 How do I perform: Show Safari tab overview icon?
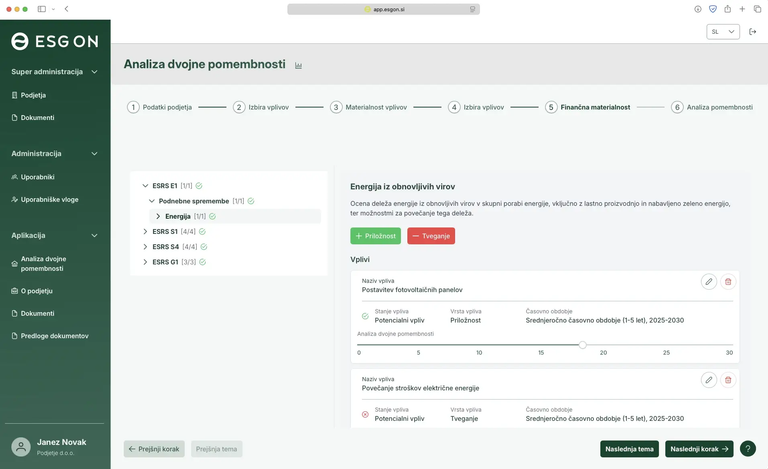tap(757, 9)
